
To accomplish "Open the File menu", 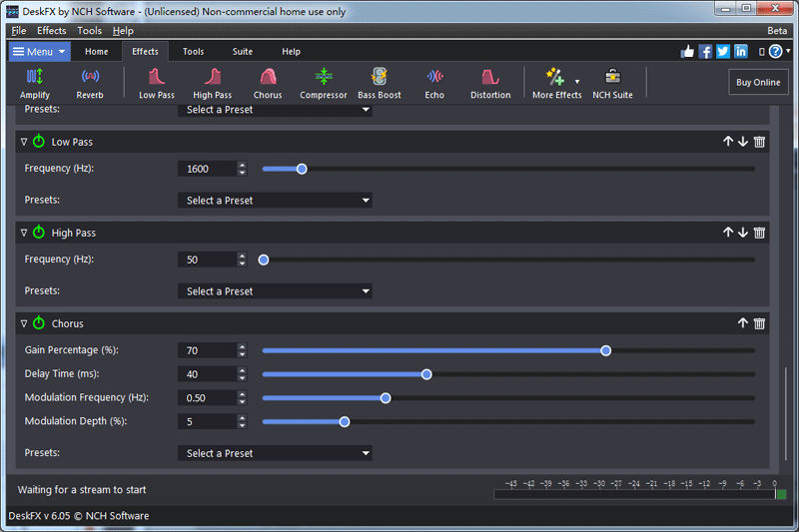I will coord(19,31).
